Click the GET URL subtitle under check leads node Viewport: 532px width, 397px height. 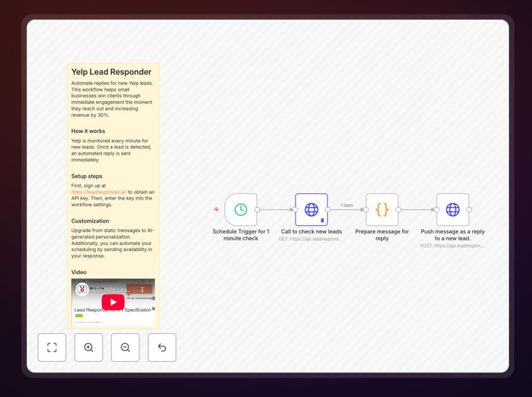(x=311, y=239)
